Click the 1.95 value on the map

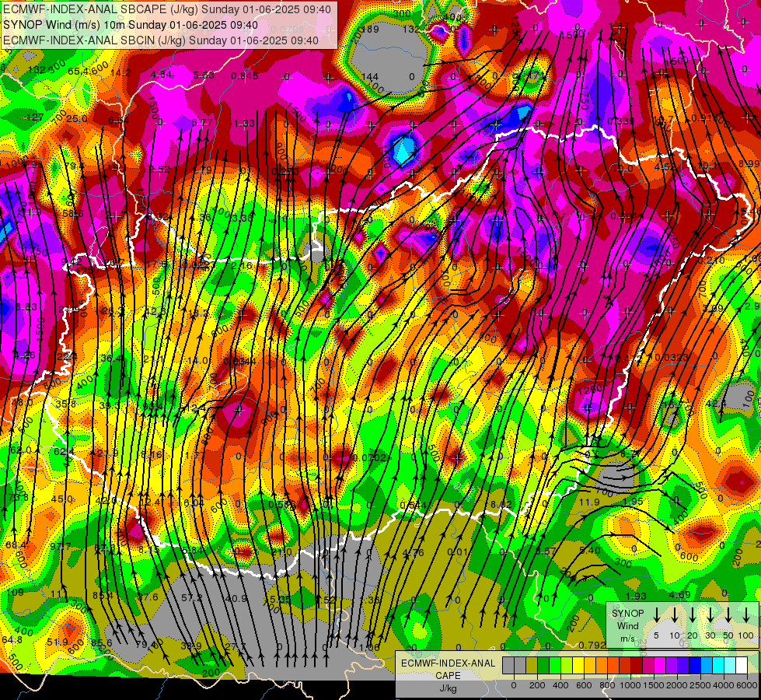[633, 502]
